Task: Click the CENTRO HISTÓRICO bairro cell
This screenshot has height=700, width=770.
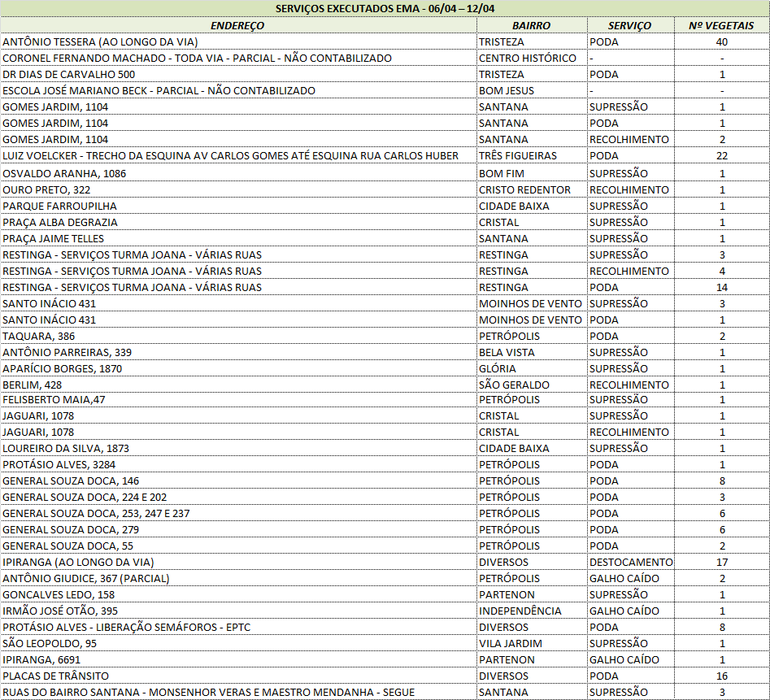Action: [x=527, y=58]
